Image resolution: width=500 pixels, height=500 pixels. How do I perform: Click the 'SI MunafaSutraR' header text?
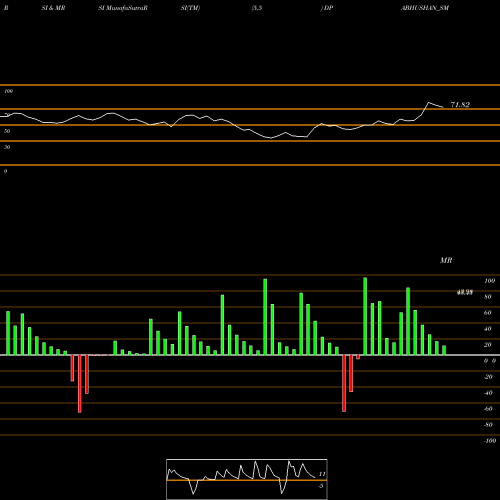[x=123, y=8]
